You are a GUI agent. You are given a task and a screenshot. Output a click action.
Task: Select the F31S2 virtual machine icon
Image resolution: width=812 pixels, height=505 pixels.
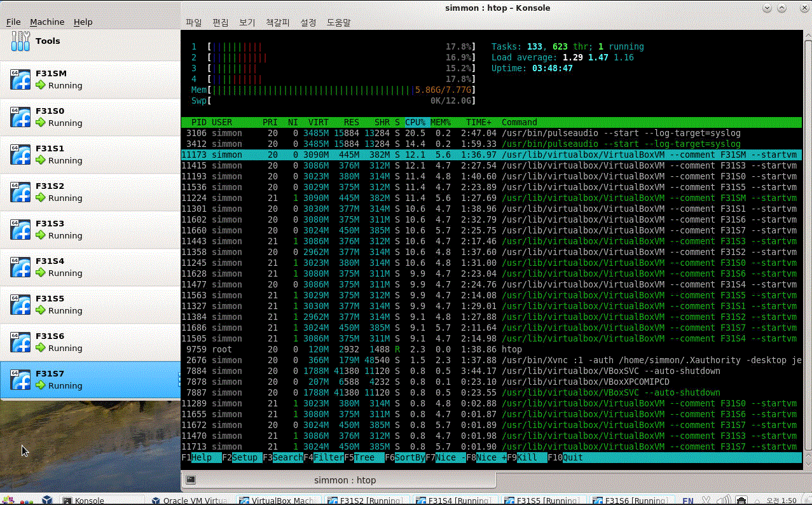[x=20, y=192]
